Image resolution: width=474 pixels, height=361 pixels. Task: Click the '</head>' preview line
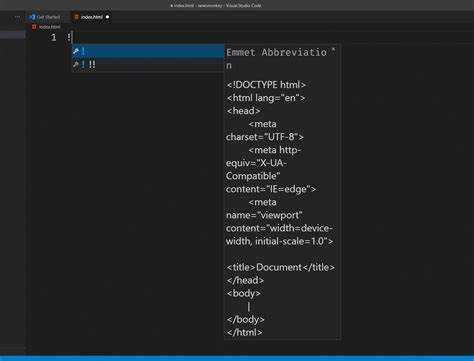(245, 280)
